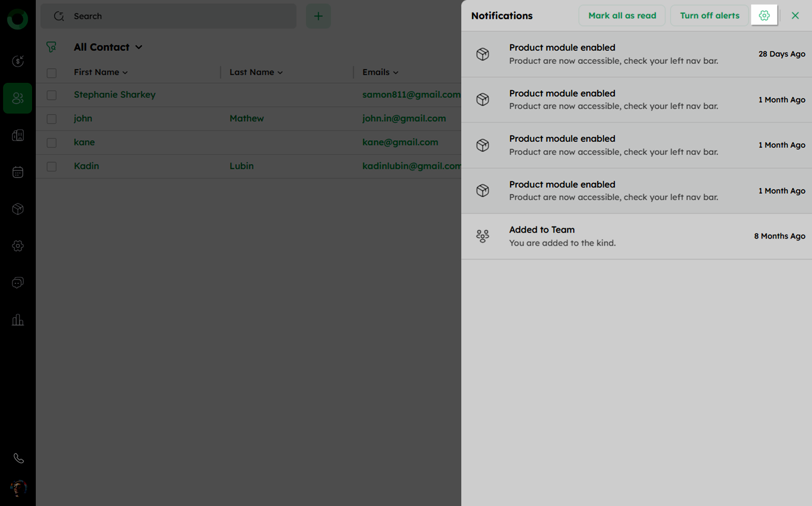The width and height of the screenshot is (812, 506).
Task: Open the Settings gear in left sidebar
Action: tap(18, 246)
